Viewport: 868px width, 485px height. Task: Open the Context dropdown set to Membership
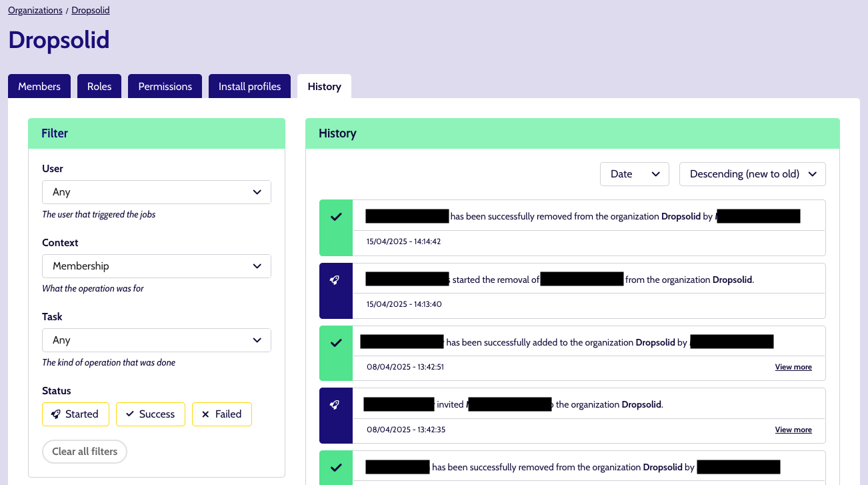157,266
